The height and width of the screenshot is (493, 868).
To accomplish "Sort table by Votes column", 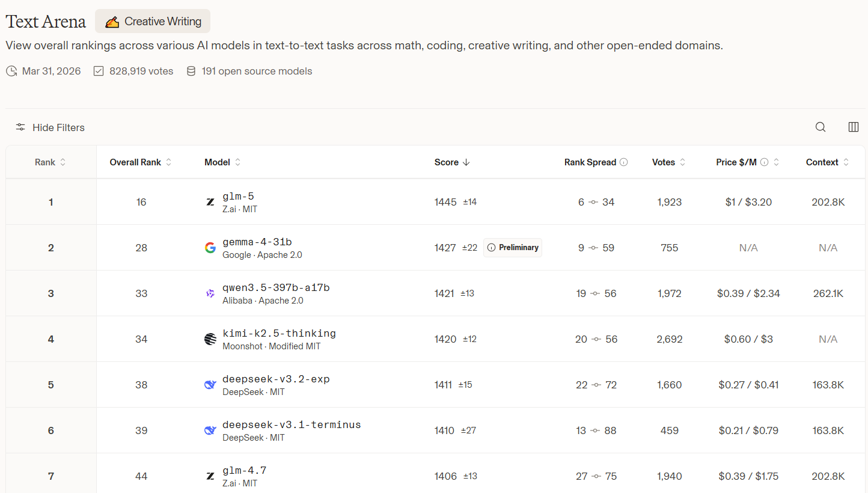I will click(x=669, y=162).
